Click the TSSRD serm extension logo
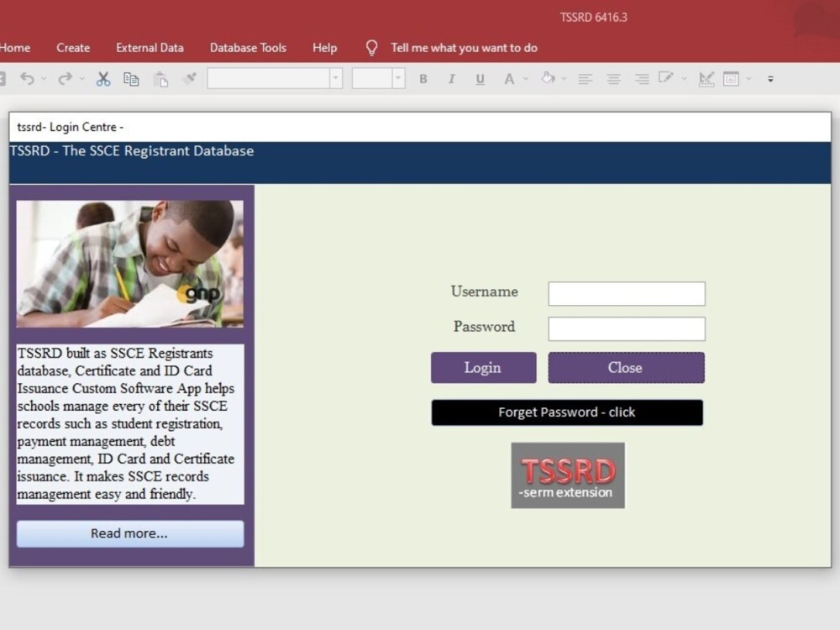The image size is (840, 630). pos(568,475)
